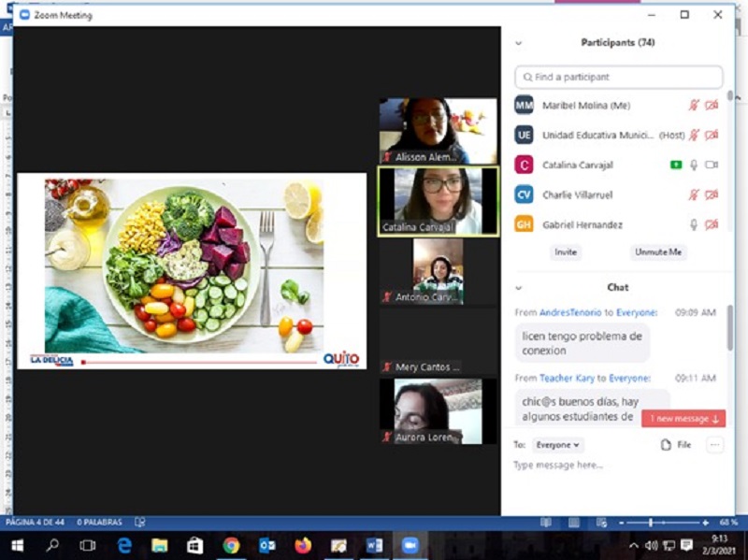
Task: Open the 'To: Everyone' recipient dropdown
Action: pyautogui.click(x=559, y=445)
